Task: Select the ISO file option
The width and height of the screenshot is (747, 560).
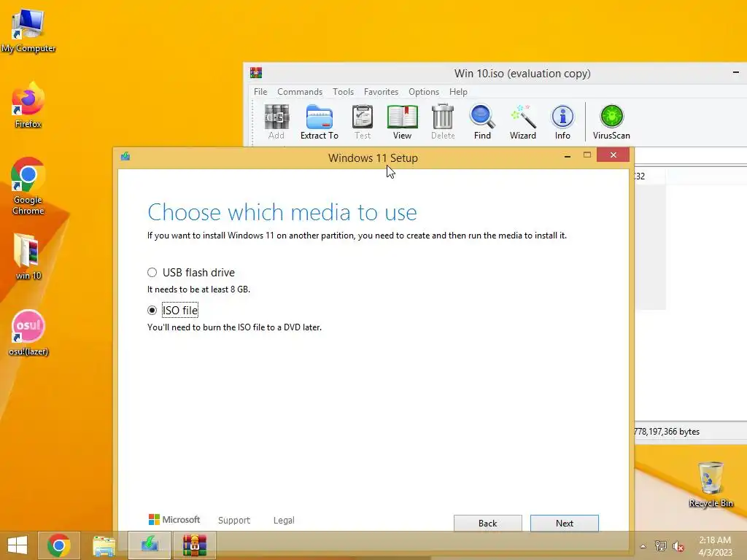Action: 172,311
